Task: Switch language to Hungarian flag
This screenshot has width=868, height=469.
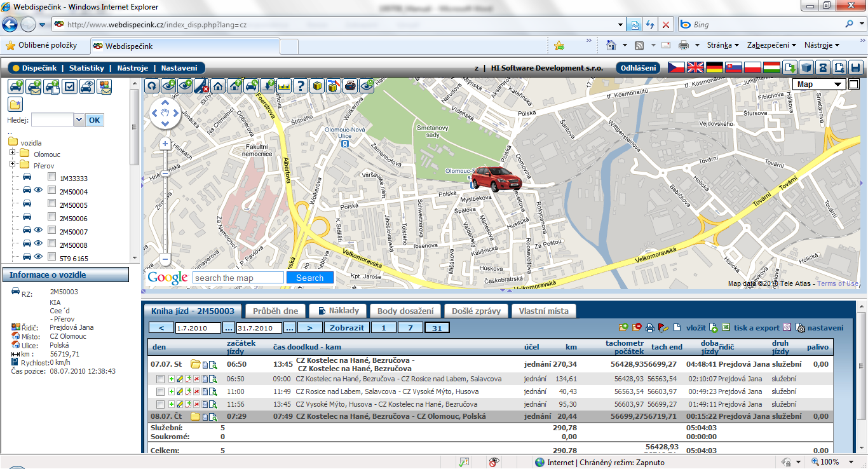Action: [x=772, y=67]
